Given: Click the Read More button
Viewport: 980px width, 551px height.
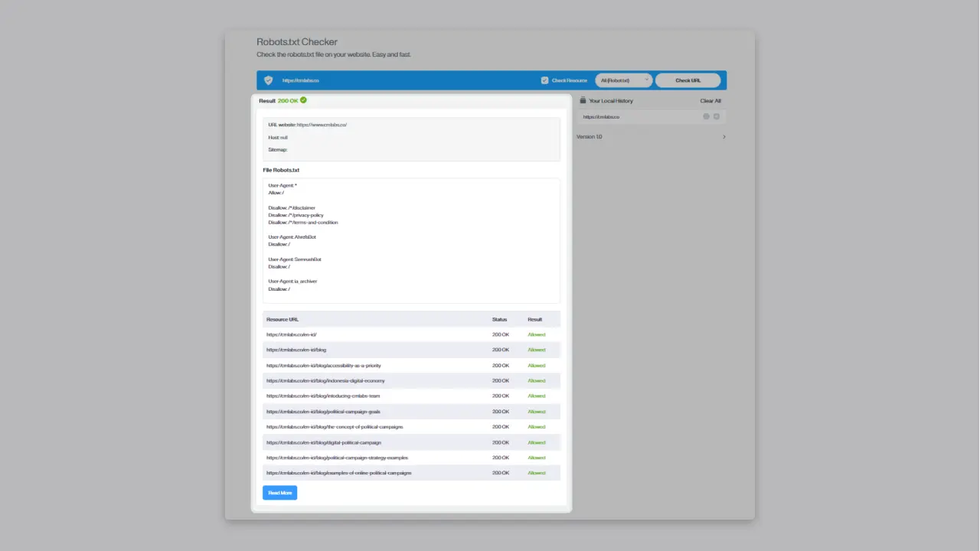Looking at the screenshot, I should [x=279, y=493].
